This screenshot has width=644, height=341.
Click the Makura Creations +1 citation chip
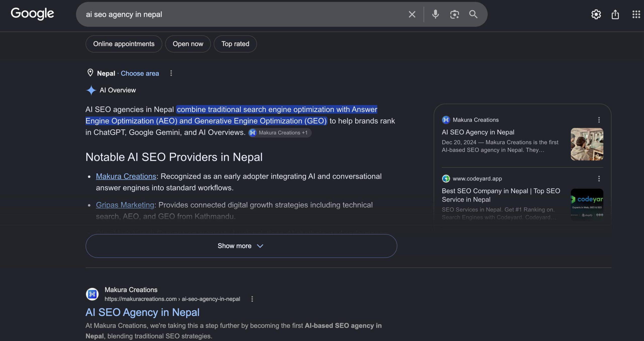pos(280,133)
